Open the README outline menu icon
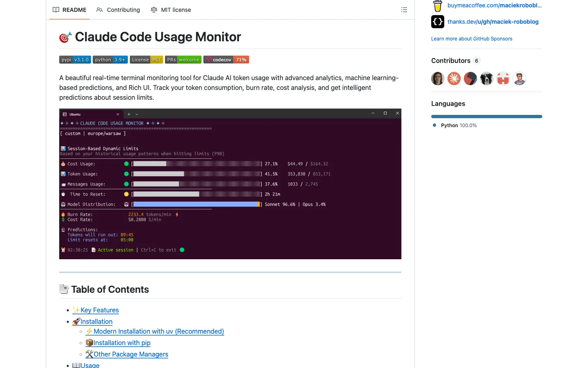Image resolution: width=588 pixels, height=368 pixels. click(404, 10)
